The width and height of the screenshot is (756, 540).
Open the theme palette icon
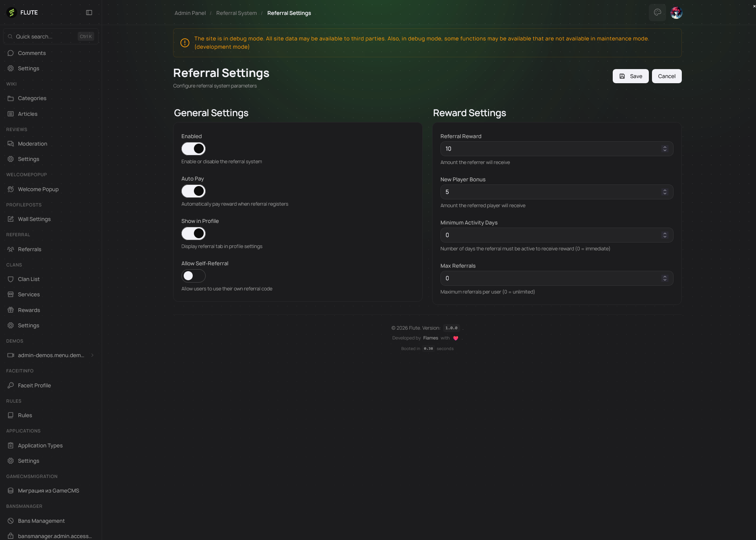coord(657,13)
